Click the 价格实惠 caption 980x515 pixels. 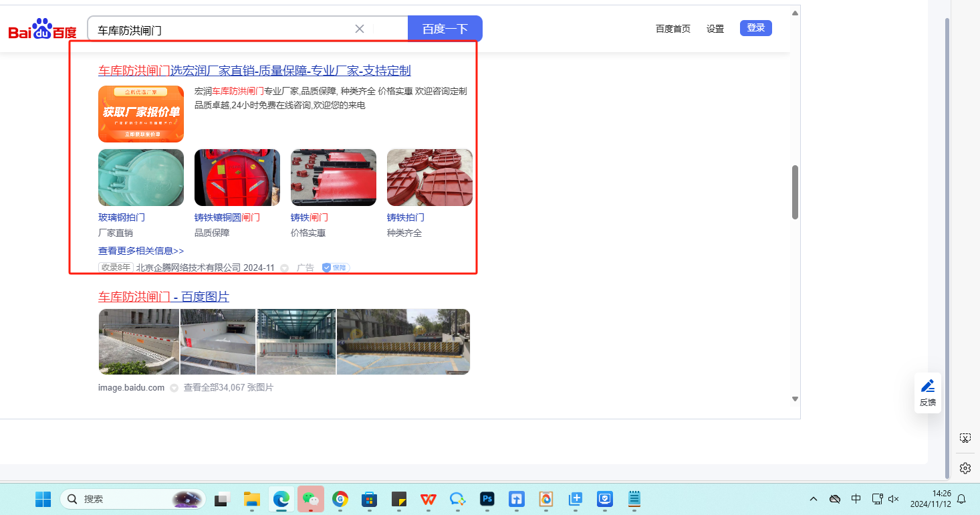[308, 233]
